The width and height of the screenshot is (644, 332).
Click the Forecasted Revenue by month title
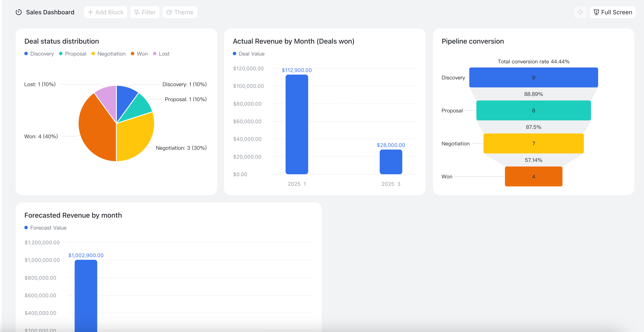(x=73, y=215)
